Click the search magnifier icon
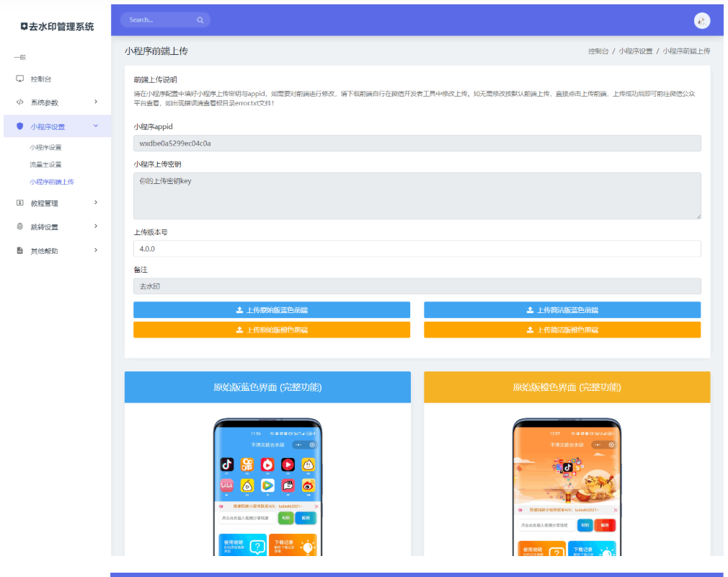Screen dimensions: 728x577 pos(200,20)
